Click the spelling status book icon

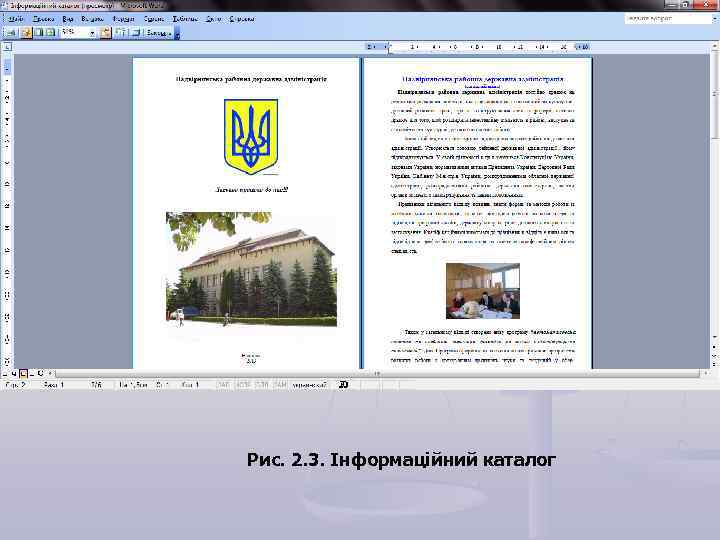[x=343, y=385]
